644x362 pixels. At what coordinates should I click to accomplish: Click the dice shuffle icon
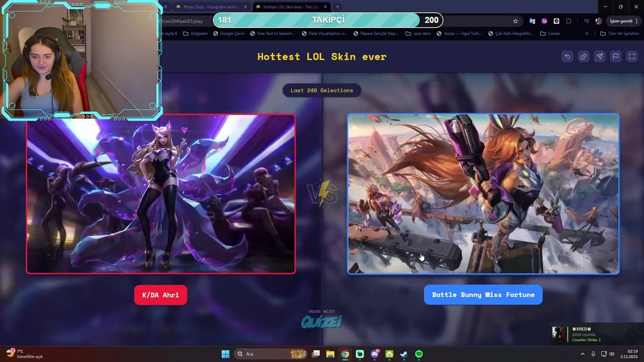point(584,56)
